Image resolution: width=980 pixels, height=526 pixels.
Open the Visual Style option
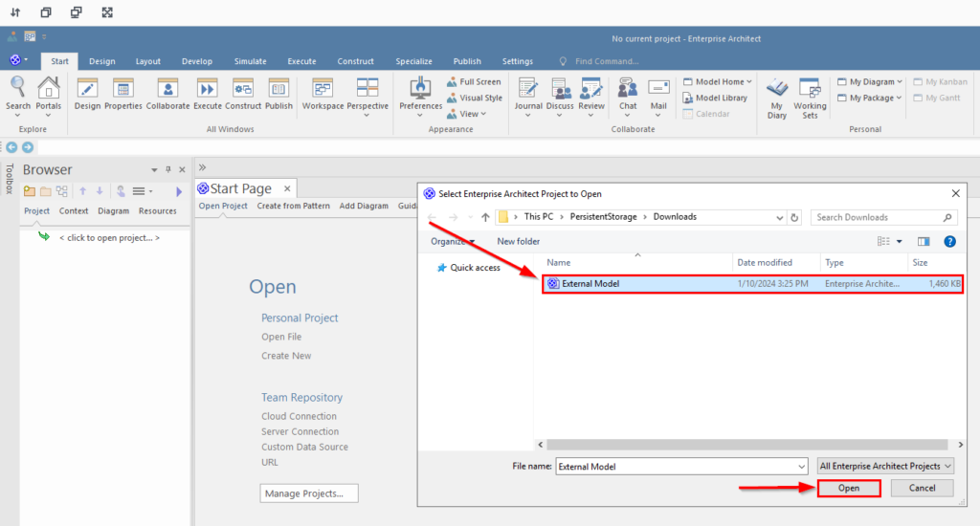475,99
